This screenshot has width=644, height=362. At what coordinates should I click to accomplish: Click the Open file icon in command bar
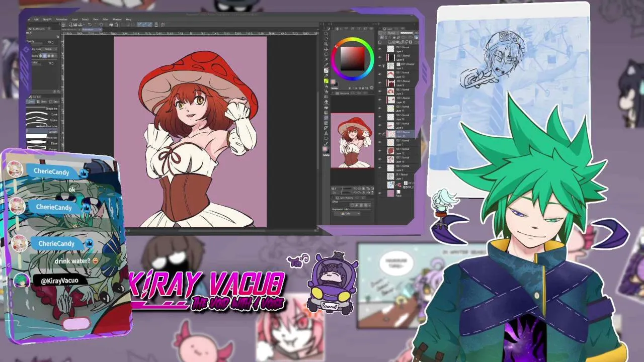(75, 25)
